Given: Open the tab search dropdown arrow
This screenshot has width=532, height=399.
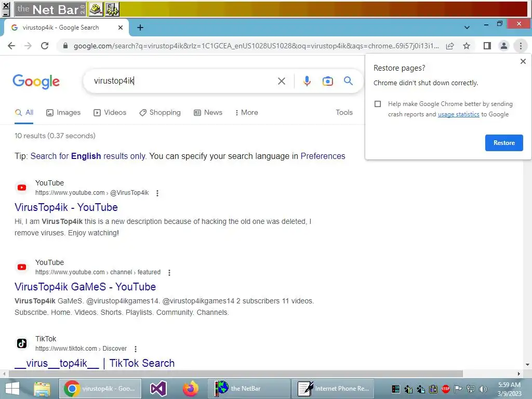Looking at the screenshot, I should point(467,28).
